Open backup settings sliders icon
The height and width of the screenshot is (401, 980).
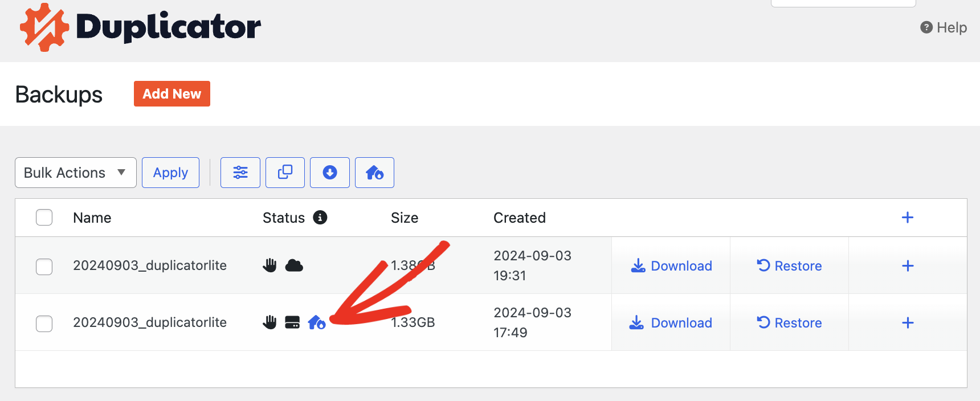click(240, 173)
